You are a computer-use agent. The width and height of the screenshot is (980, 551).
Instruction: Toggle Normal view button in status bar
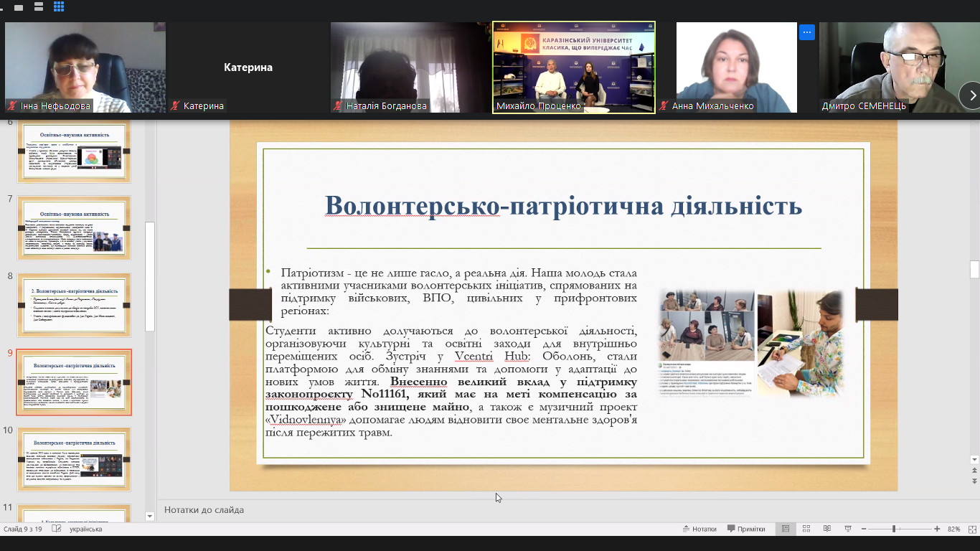coord(786,529)
